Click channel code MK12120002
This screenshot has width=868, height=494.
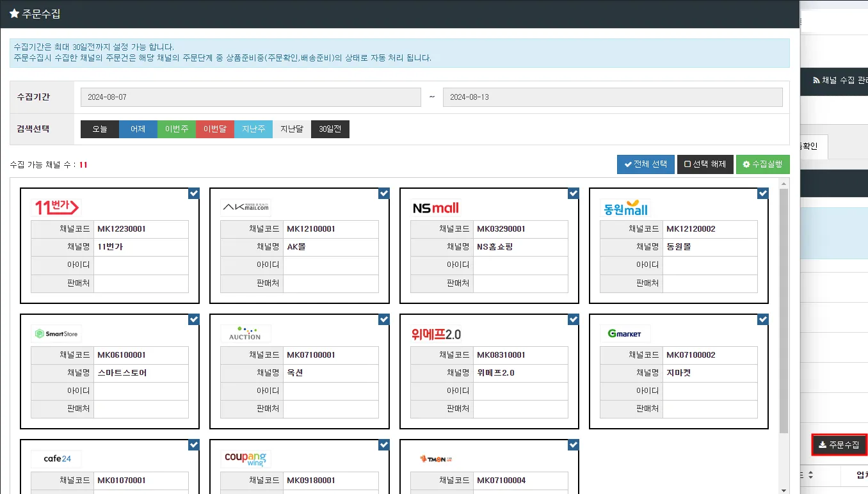tap(691, 229)
